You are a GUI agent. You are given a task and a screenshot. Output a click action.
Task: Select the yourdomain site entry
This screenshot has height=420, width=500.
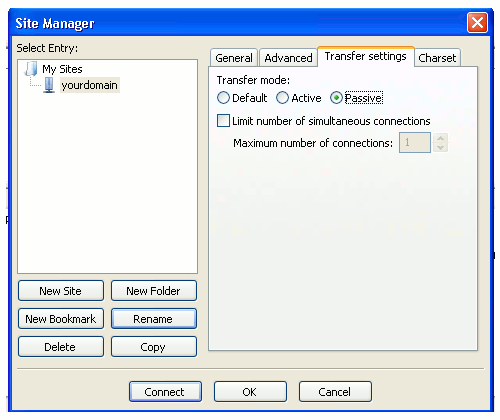coord(90,85)
